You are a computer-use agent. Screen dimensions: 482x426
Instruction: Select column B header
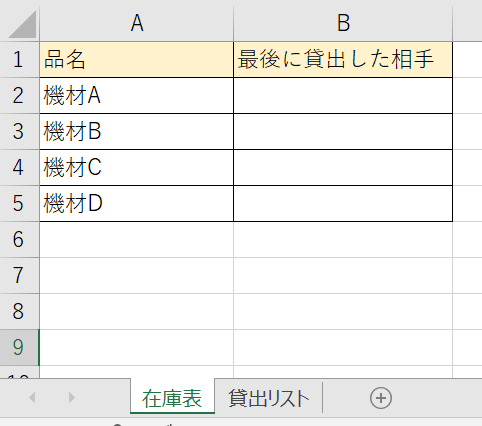click(343, 24)
